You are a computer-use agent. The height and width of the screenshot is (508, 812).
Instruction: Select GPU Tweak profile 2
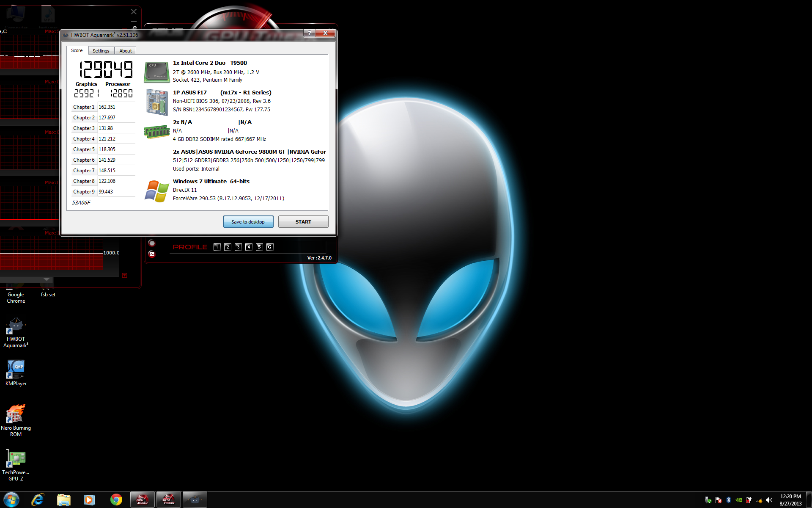[228, 247]
